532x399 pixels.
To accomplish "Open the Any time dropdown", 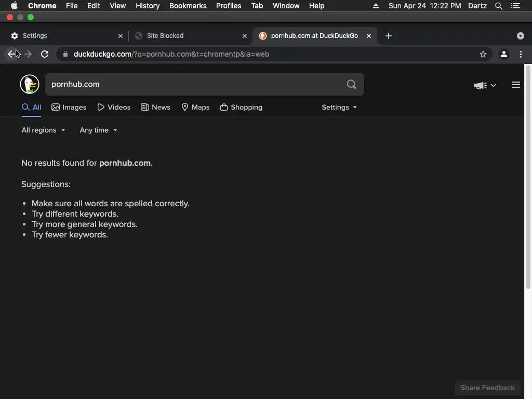I will 98,130.
